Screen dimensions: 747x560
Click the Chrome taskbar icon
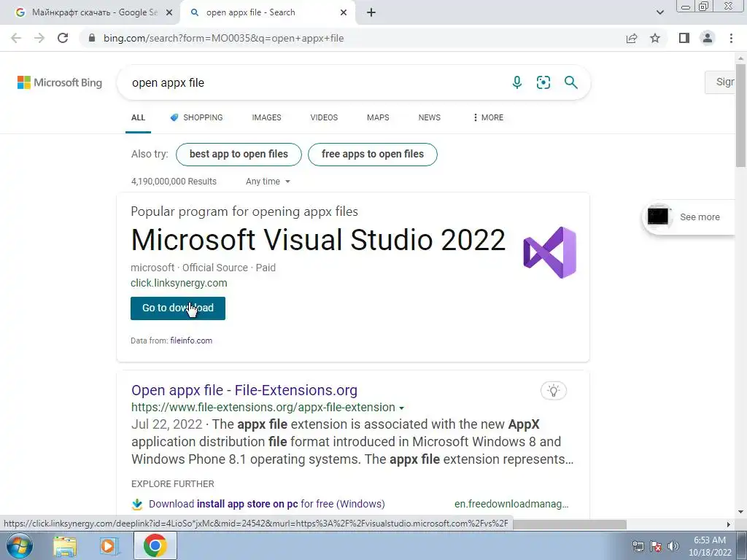pos(155,545)
